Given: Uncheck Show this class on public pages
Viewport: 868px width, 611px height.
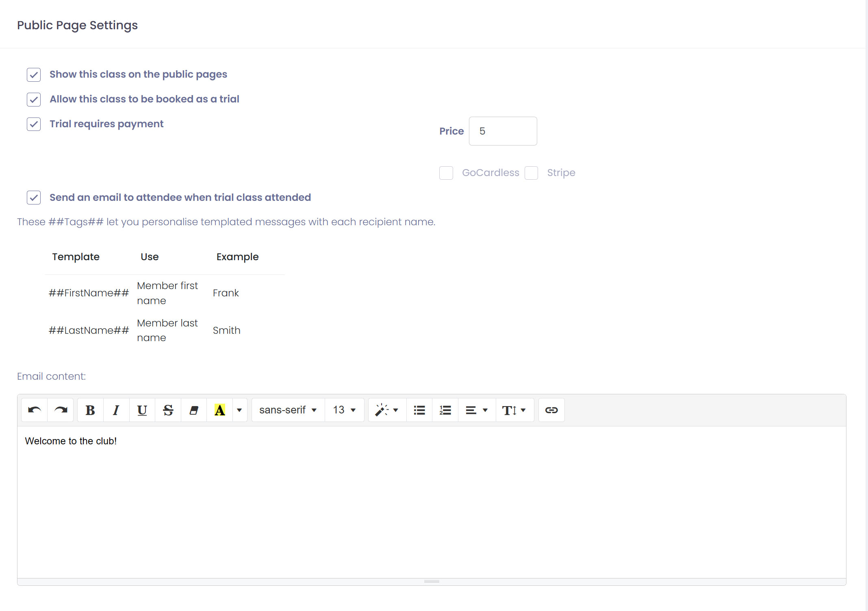Looking at the screenshot, I should (x=34, y=75).
